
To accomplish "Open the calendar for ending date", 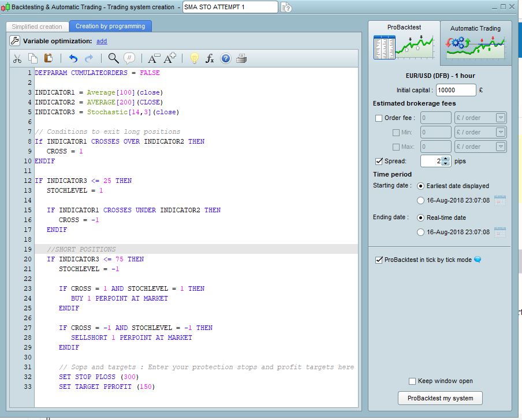I will 500,232.
